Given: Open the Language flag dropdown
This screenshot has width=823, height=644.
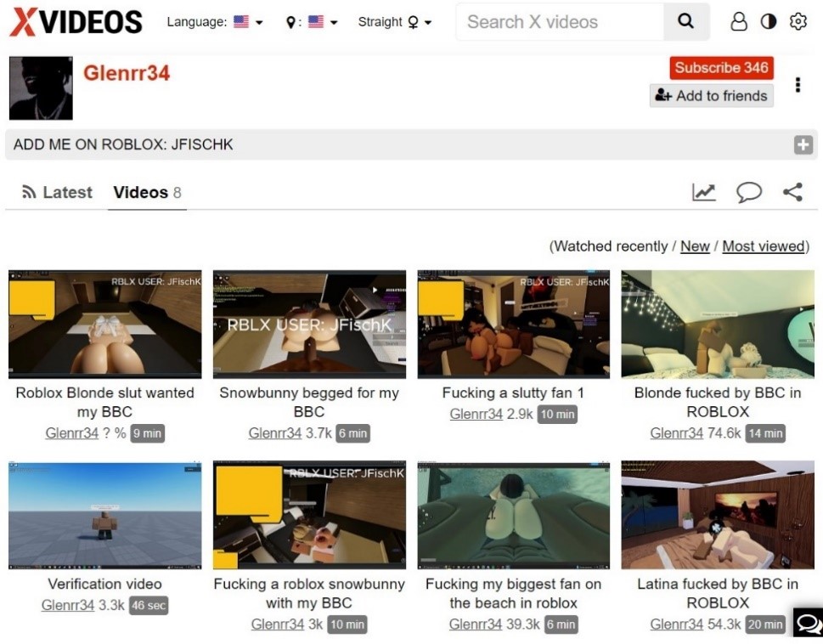Looking at the screenshot, I should click(x=248, y=22).
